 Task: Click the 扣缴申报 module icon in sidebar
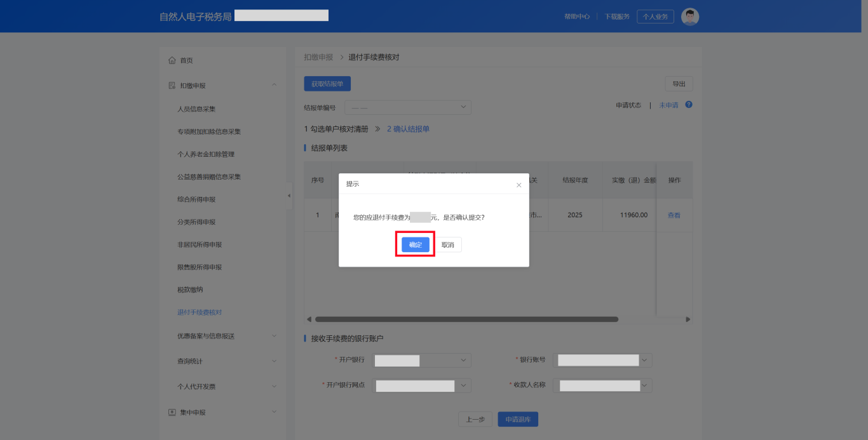click(x=171, y=84)
